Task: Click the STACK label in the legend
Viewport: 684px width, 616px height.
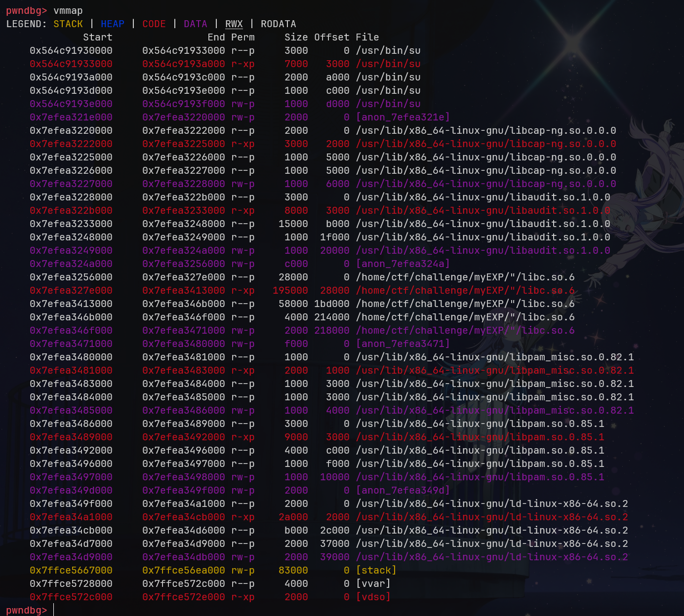Action: pyautogui.click(x=68, y=24)
